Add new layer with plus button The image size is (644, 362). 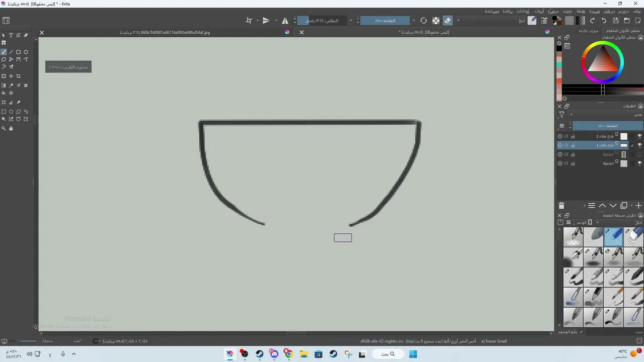638,206
